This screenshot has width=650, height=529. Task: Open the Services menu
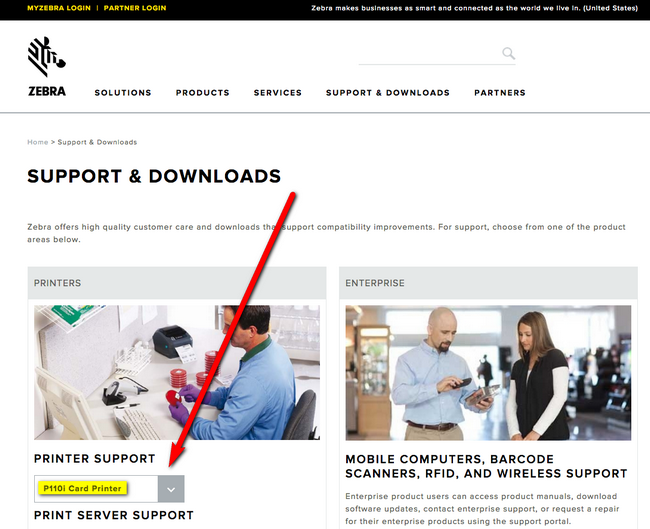(278, 92)
